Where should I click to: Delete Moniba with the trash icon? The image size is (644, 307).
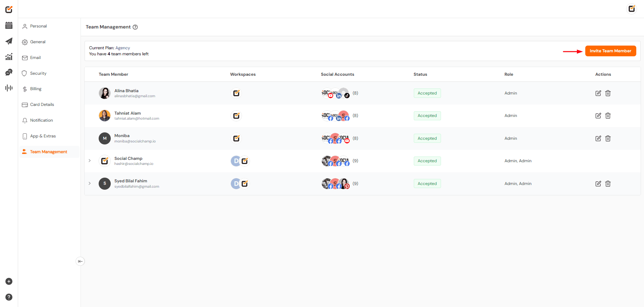click(608, 138)
